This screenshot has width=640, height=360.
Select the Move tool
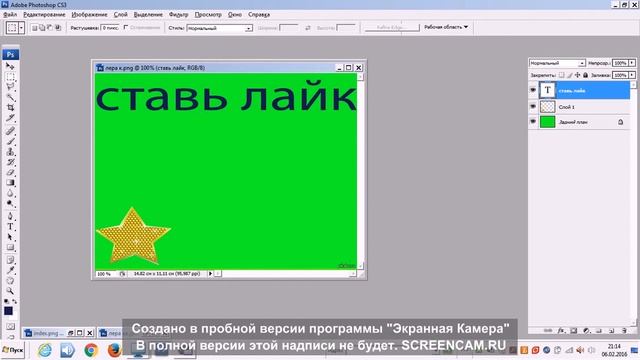(x=10, y=66)
